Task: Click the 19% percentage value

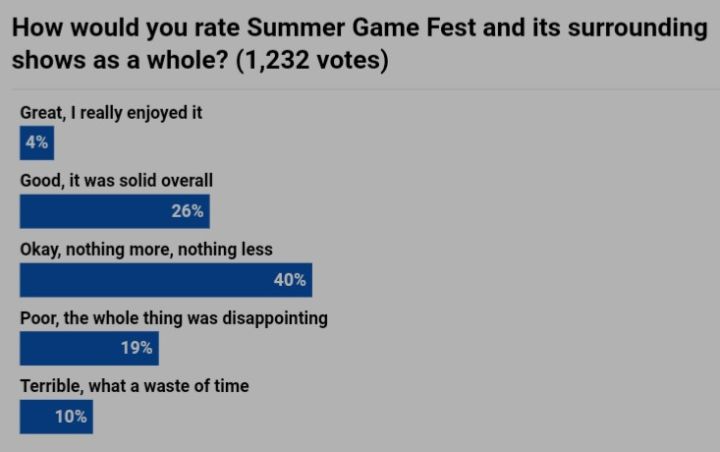Action: [136, 348]
